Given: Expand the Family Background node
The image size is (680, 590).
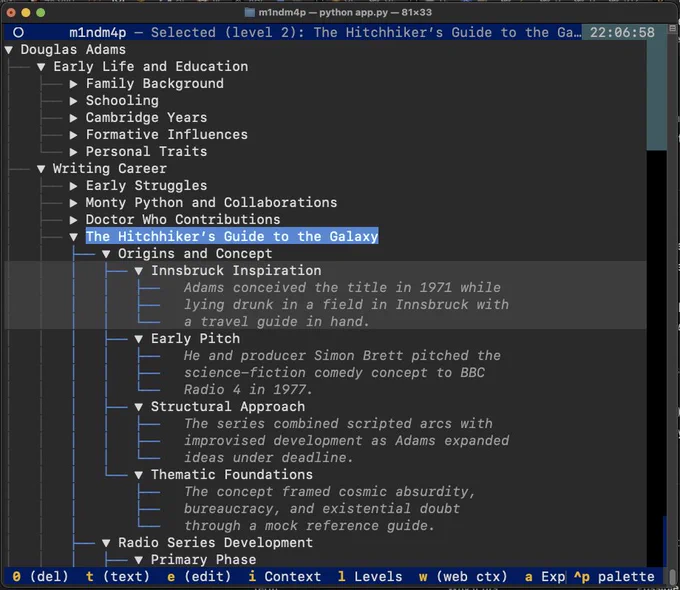Looking at the screenshot, I should point(74,83).
